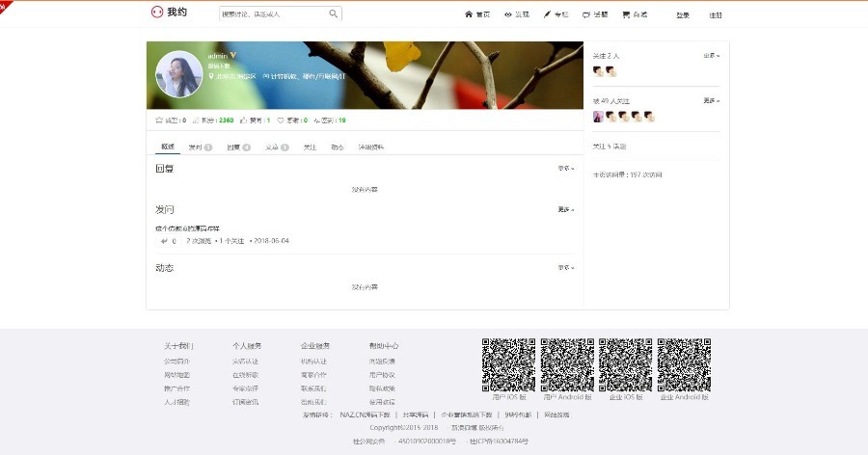Click the search magnifier icon
Image resolution: width=868 pixels, height=455 pixels.
point(334,14)
